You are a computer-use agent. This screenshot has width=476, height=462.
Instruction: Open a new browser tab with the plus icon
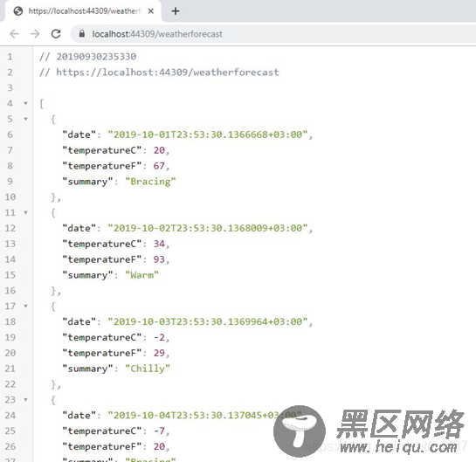176,11
